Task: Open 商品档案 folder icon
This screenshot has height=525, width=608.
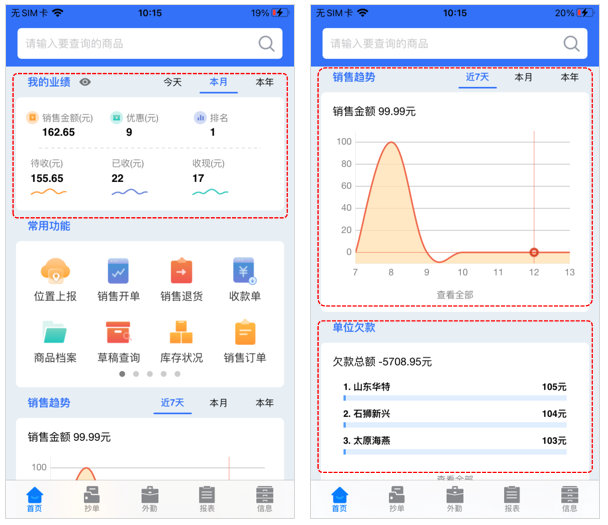Action: point(55,332)
